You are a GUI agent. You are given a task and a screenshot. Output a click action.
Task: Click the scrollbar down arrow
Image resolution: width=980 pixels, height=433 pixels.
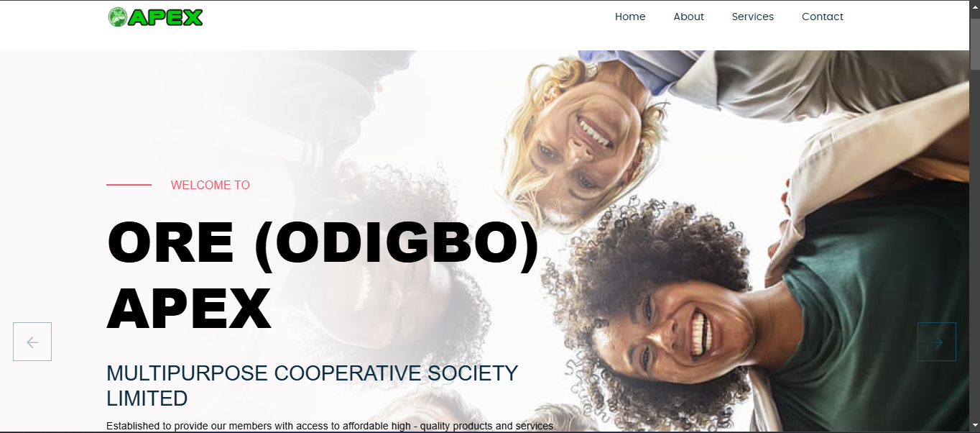pos(974,427)
